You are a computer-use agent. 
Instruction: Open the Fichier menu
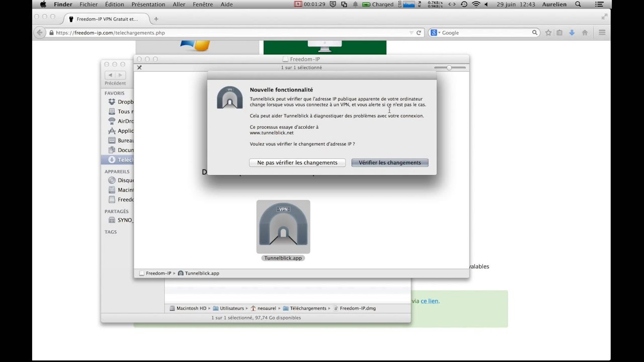(x=89, y=5)
